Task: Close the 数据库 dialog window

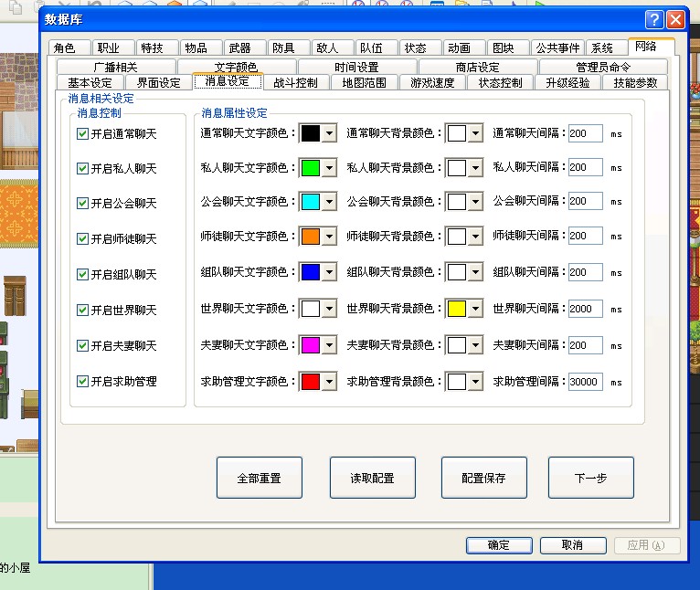Action: point(675,20)
